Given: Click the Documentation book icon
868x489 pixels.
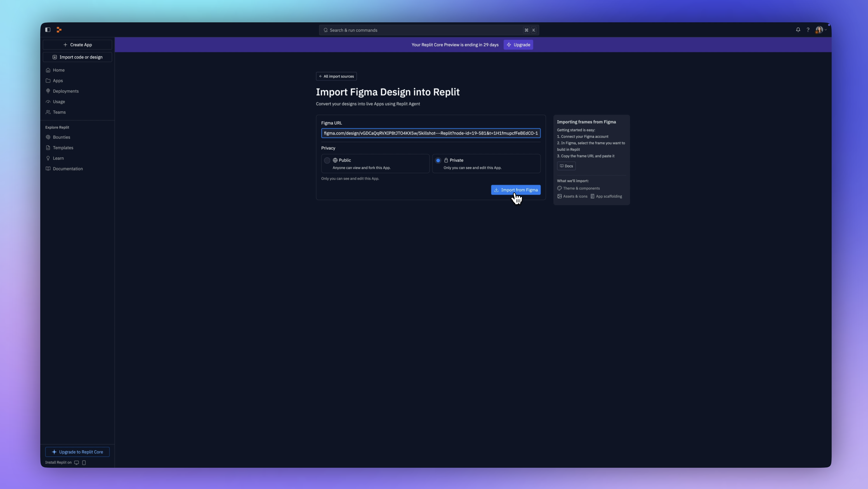Looking at the screenshot, I should (x=48, y=168).
